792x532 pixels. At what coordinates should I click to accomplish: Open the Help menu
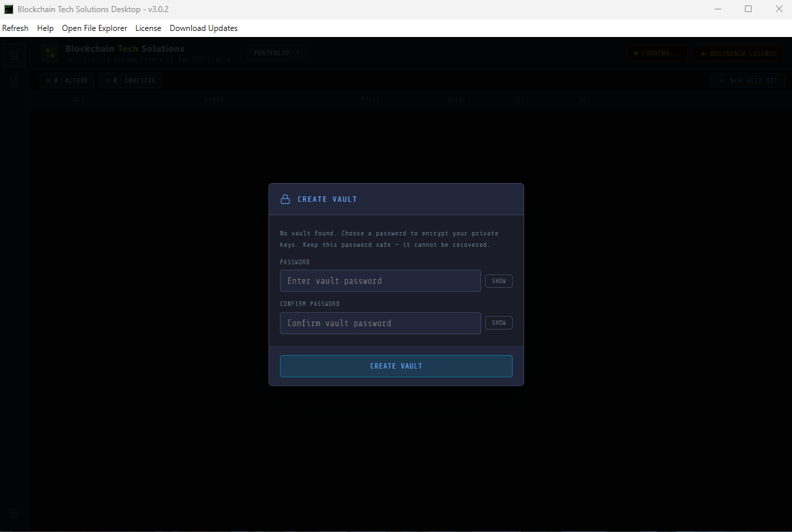[x=45, y=28]
